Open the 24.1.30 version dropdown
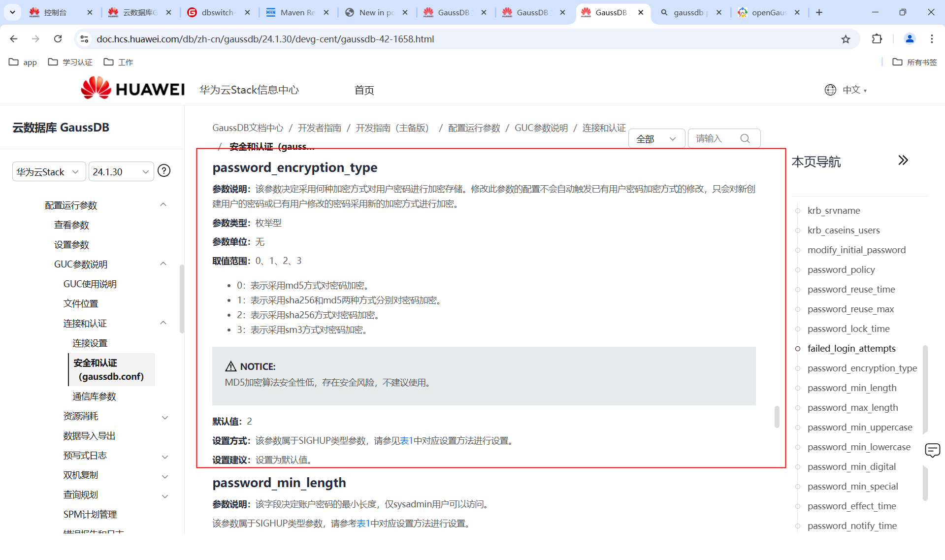This screenshot has width=945, height=560. coord(121,171)
